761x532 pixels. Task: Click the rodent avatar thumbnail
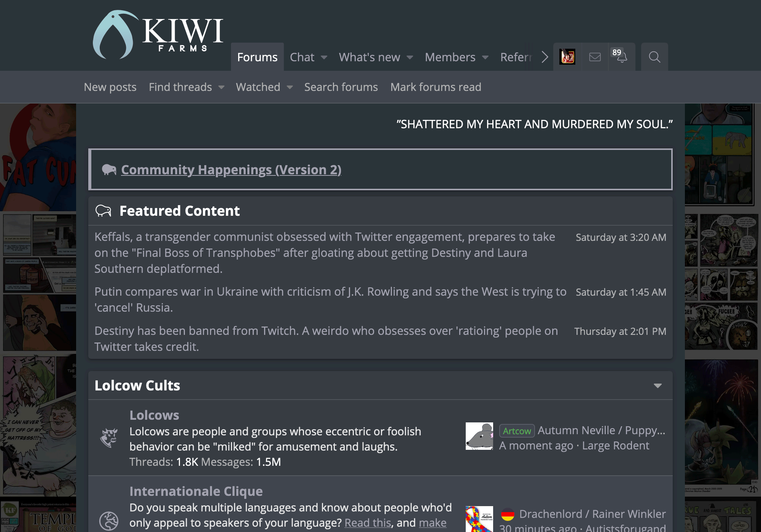pos(479,436)
